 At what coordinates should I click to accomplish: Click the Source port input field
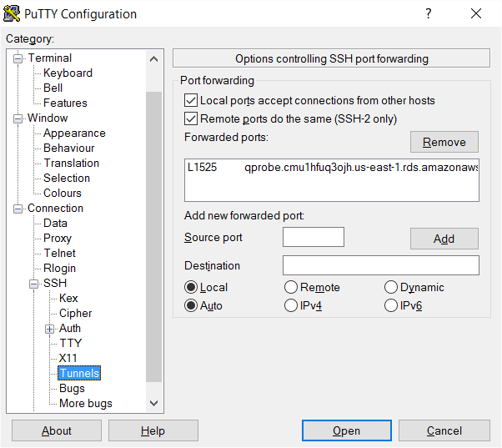314,237
